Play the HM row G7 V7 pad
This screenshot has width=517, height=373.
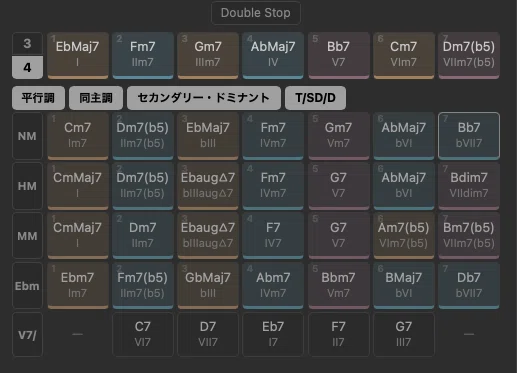click(338, 186)
